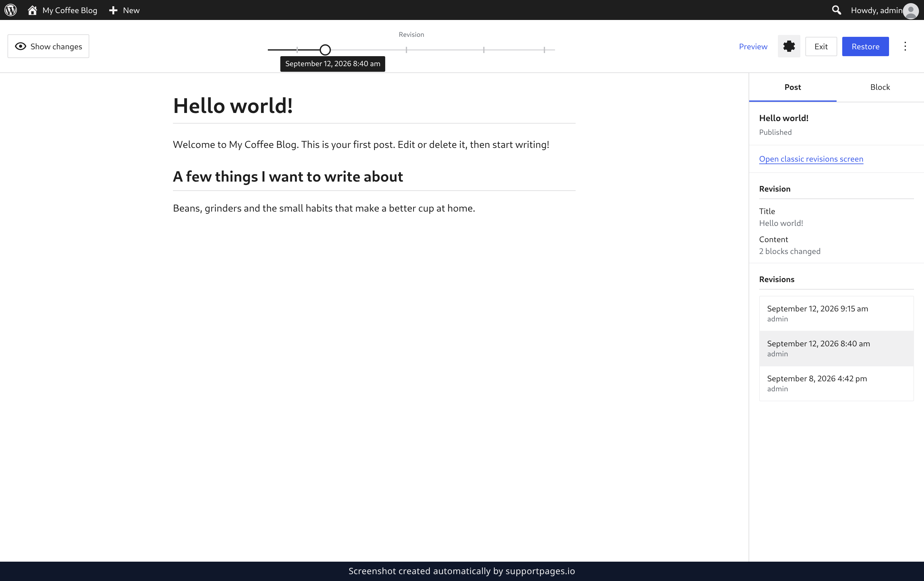Switch to the Post tab
This screenshot has height=581, width=924.
(792, 87)
